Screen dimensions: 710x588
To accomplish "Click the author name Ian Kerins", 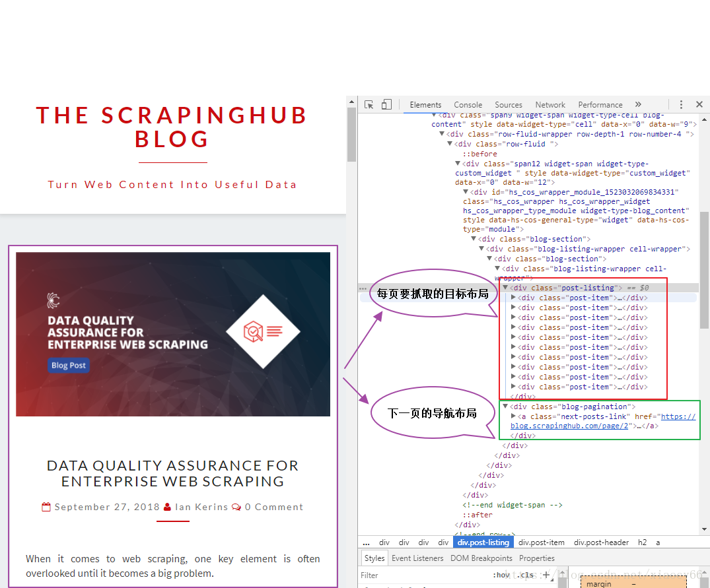I will tap(201, 507).
